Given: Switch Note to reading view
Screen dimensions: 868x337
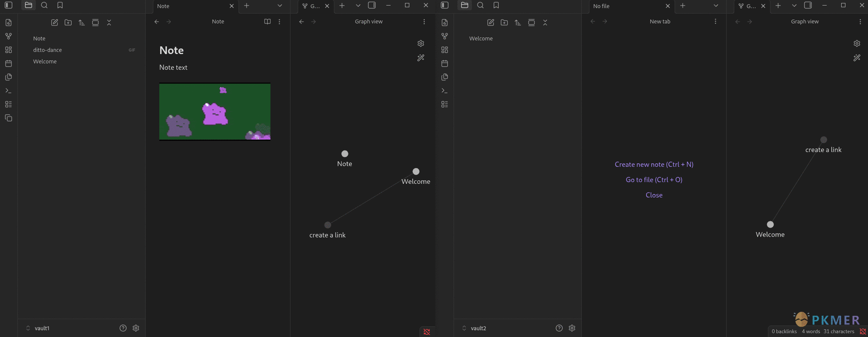Looking at the screenshot, I should click(x=267, y=22).
